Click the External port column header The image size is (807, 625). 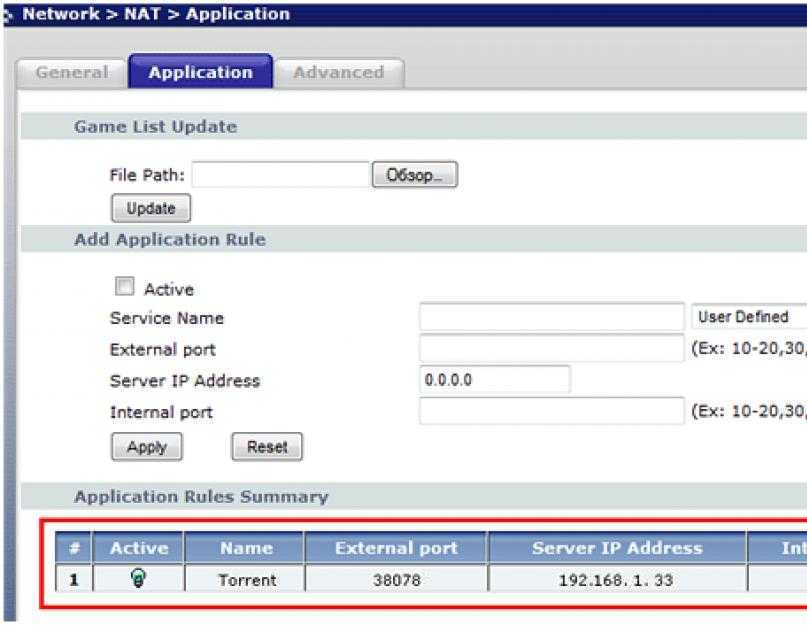pos(396,548)
